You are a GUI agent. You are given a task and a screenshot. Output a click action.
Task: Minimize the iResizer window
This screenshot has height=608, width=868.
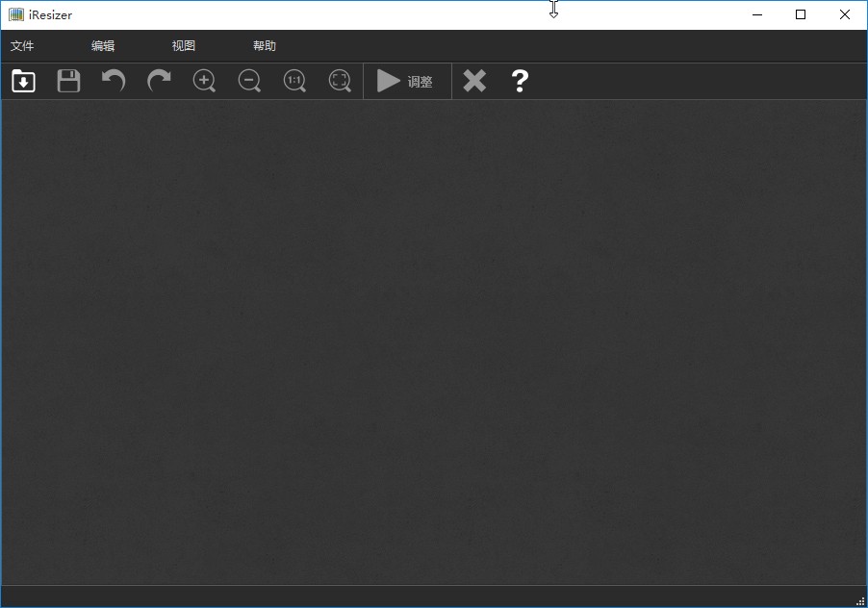point(757,15)
